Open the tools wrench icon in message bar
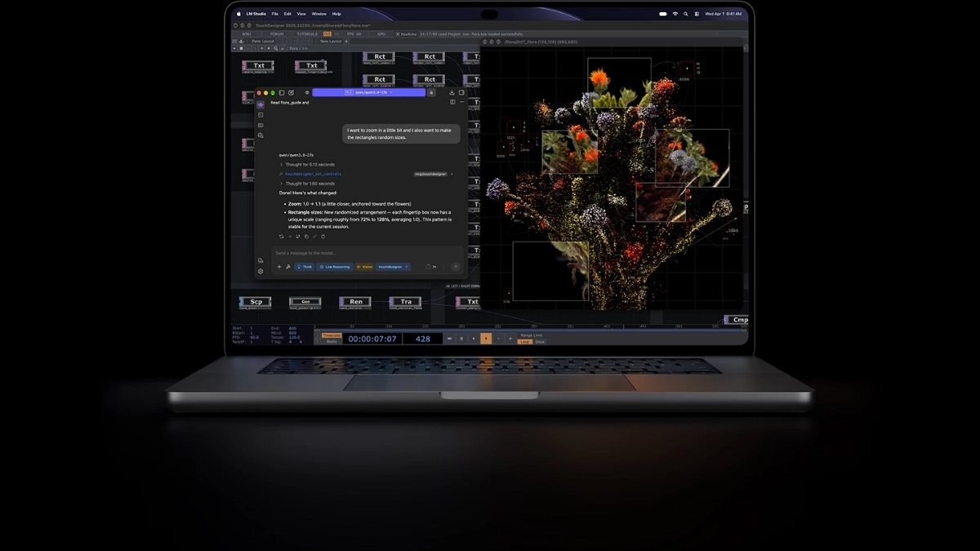The image size is (980, 551). (287, 267)
